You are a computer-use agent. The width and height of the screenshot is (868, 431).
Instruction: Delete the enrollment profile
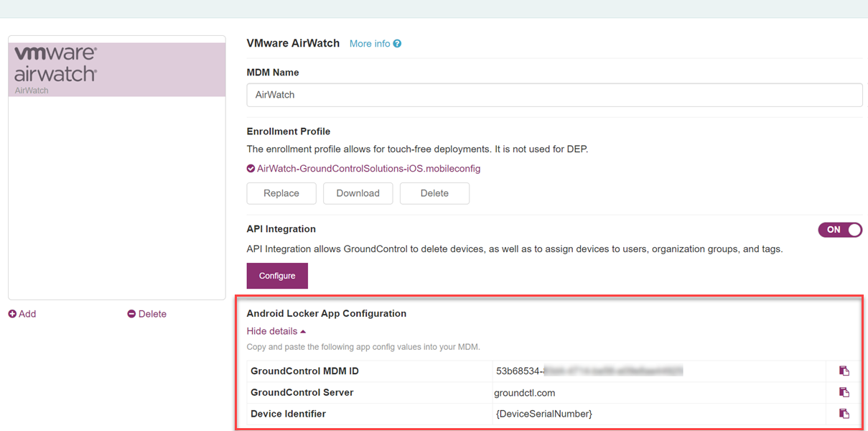tap(434, 193)
